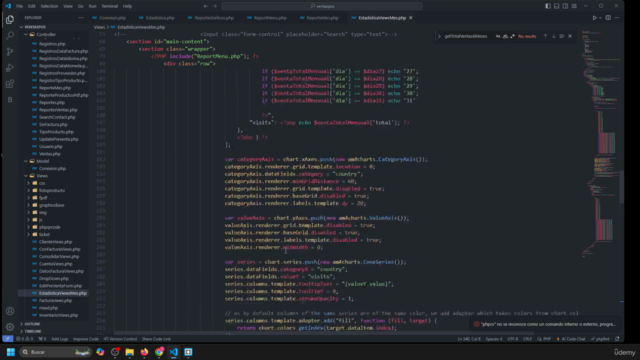Open the Manage gear icon
This screenshot has width=640, height=360.
point(10,327)
